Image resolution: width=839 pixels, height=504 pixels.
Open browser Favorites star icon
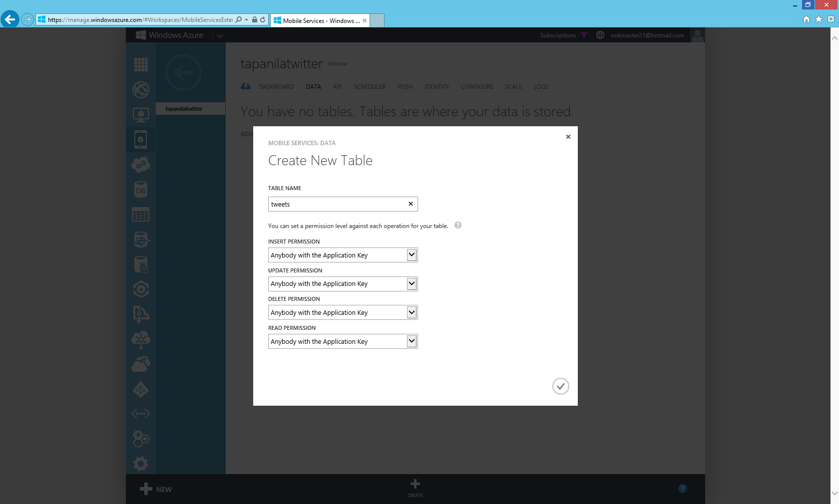[x=819, y=19]
